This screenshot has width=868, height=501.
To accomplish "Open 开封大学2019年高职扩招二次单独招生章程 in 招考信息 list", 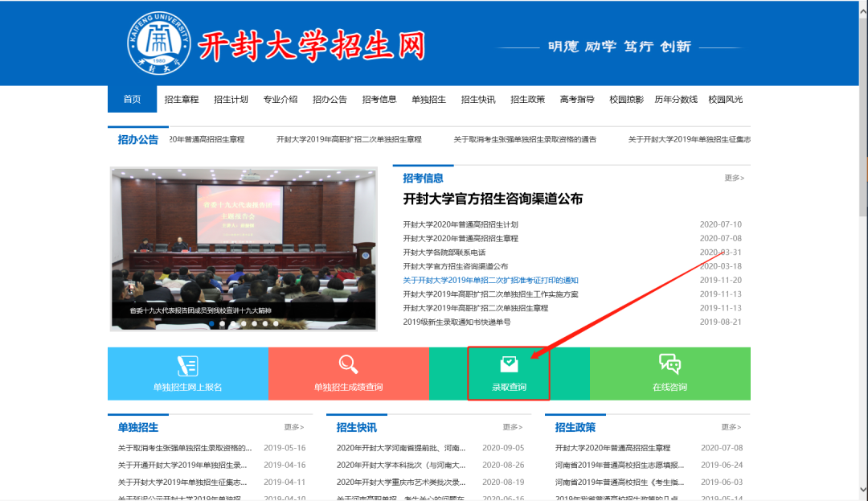I will pyautogui.click(x=476, y=308).
